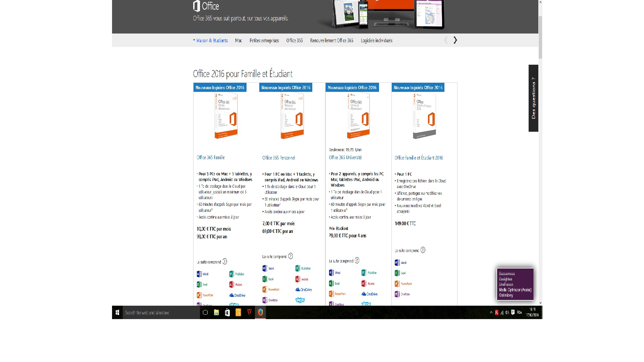Click the Skype icon under Office 365 Personnel
The width and height of the screenshot is (644, 362).
300,300
